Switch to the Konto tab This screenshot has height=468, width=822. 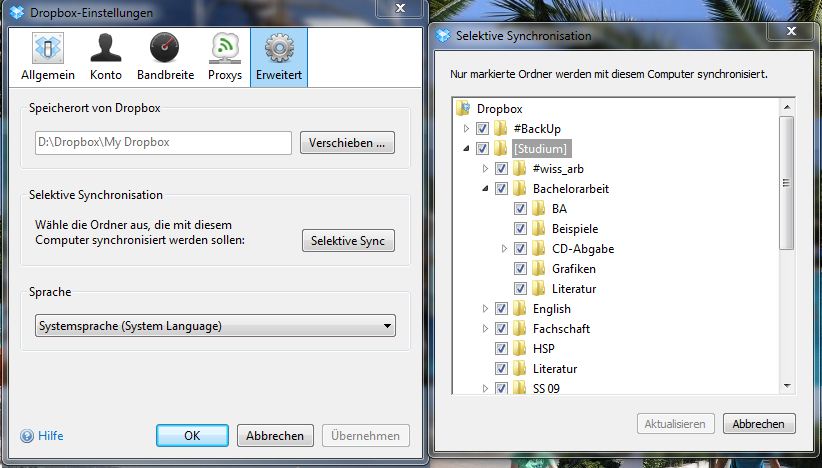click(x=105, y=57)
